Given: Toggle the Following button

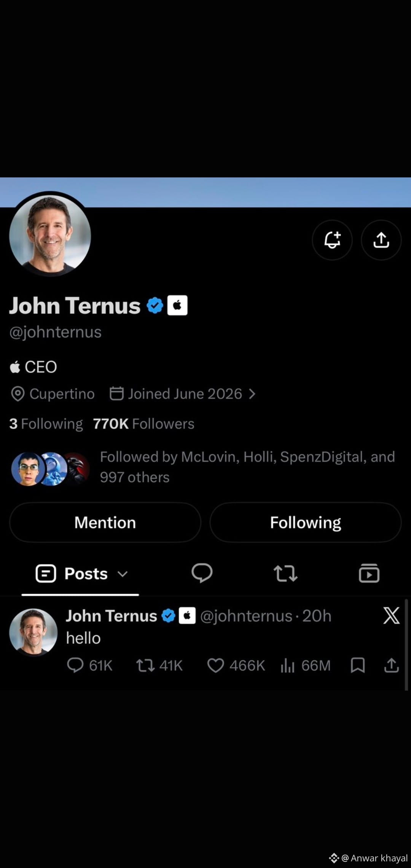Looking at the screenshot, I should [306, 522].
